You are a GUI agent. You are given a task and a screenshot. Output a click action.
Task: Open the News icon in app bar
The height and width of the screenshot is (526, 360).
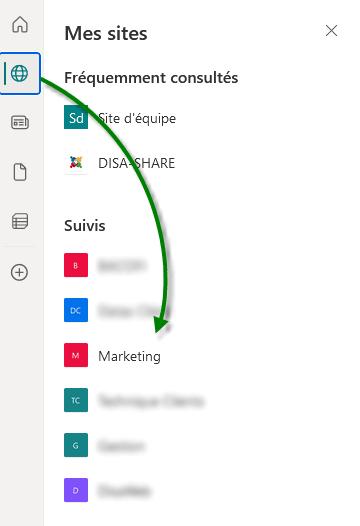[20, 122]
